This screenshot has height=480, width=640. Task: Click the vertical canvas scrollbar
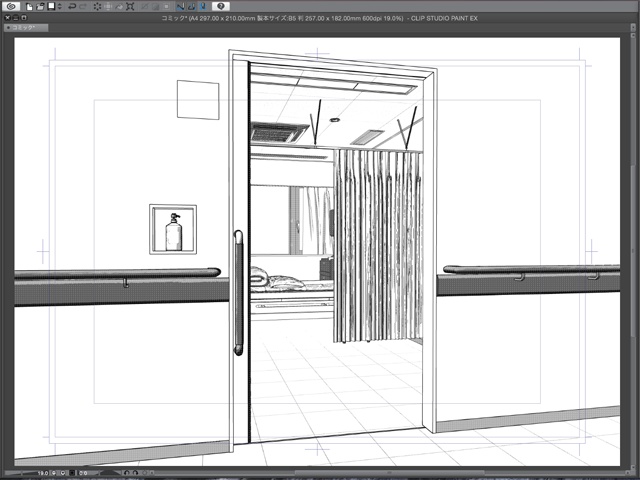tap(633, 252)
